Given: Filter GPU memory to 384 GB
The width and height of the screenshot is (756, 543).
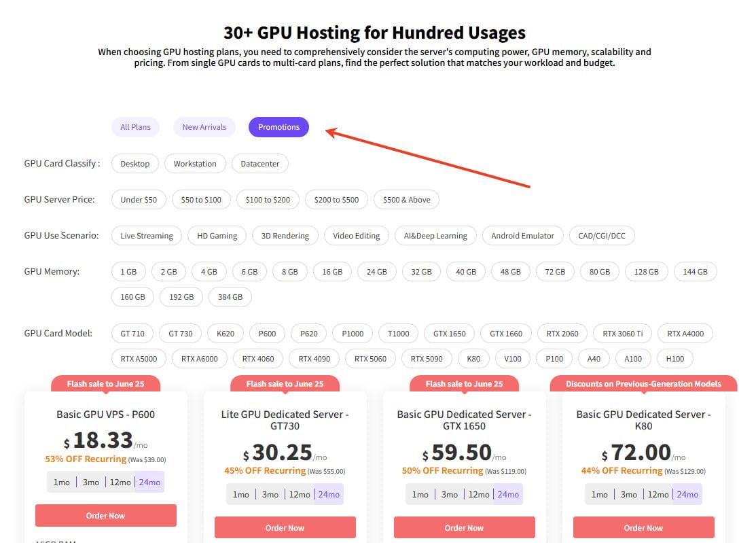Looking at the screenshot, I should point(230,297).
